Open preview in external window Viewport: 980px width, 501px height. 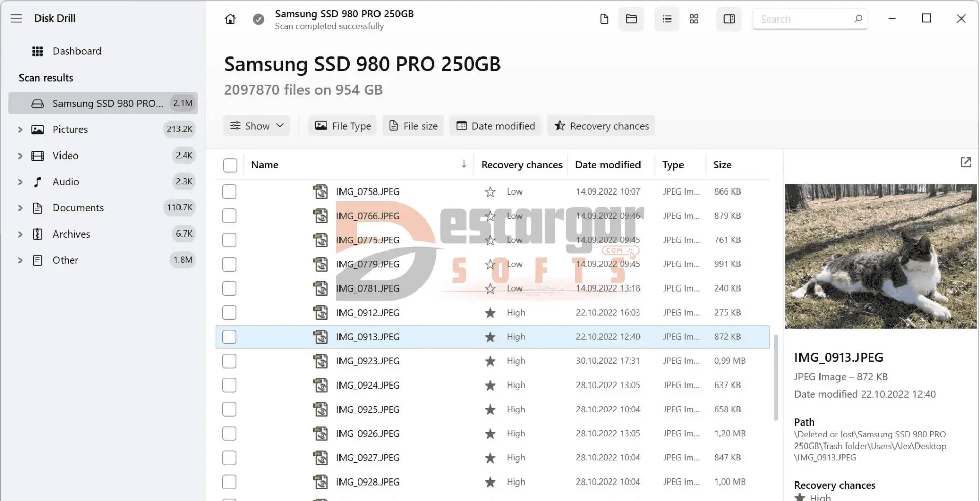coord(966,162)
